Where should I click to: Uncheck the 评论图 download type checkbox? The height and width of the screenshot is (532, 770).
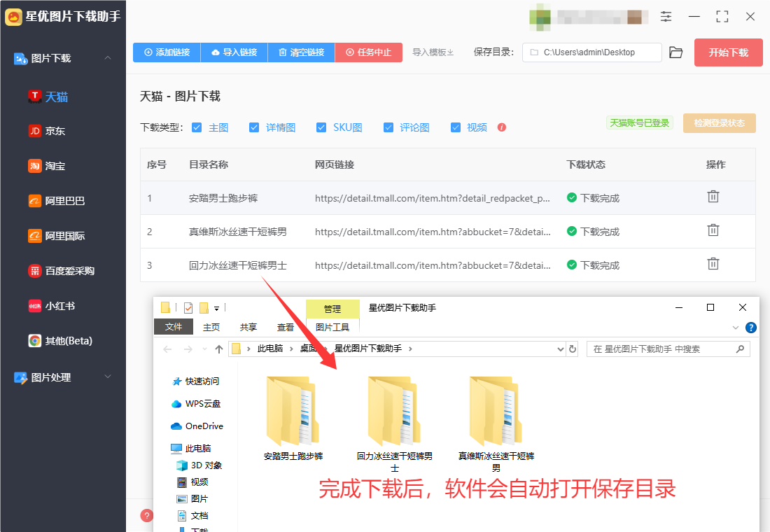[x=388, y=127]
